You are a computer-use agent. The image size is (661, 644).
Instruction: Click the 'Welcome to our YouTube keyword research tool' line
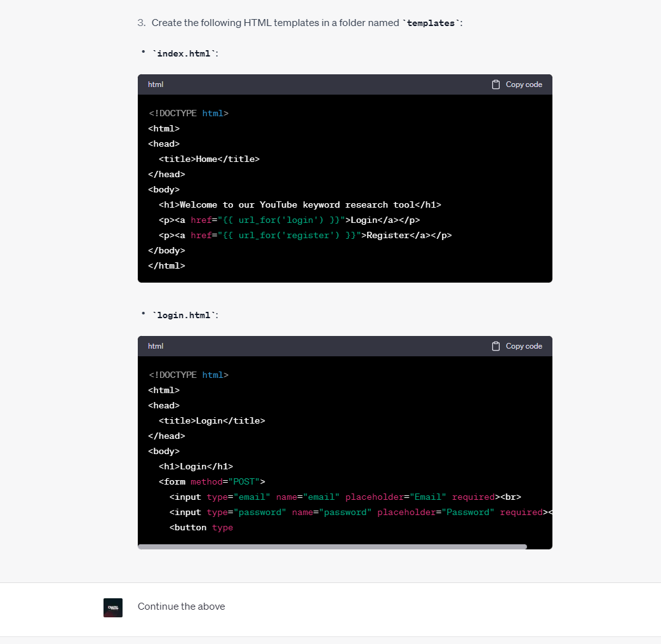point(300,205)
